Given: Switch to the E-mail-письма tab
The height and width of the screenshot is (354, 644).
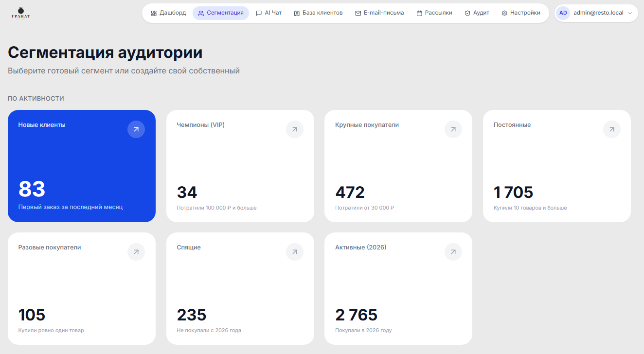Looking at the screenshot, I should [x=379, y=13].
